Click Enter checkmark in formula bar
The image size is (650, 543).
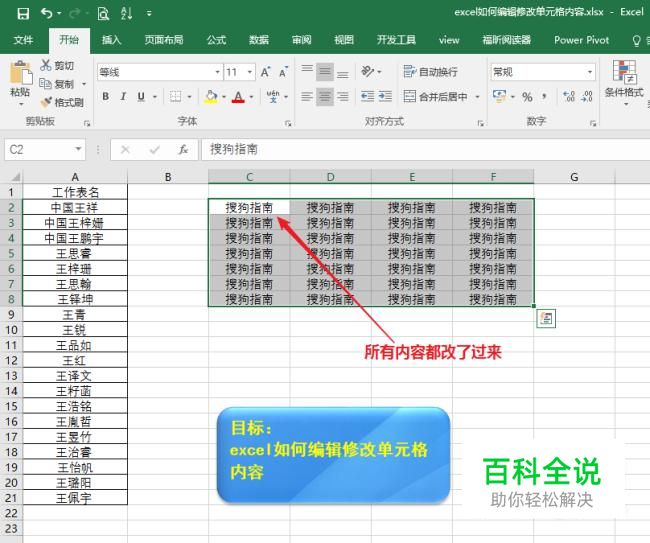pyautogui.click(x=155, y=149)
